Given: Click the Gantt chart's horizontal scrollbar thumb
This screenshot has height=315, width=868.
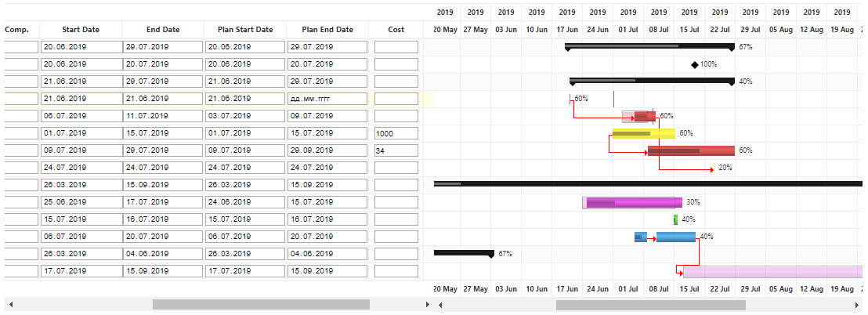Looking at the screenshot, I should (651, 305).
